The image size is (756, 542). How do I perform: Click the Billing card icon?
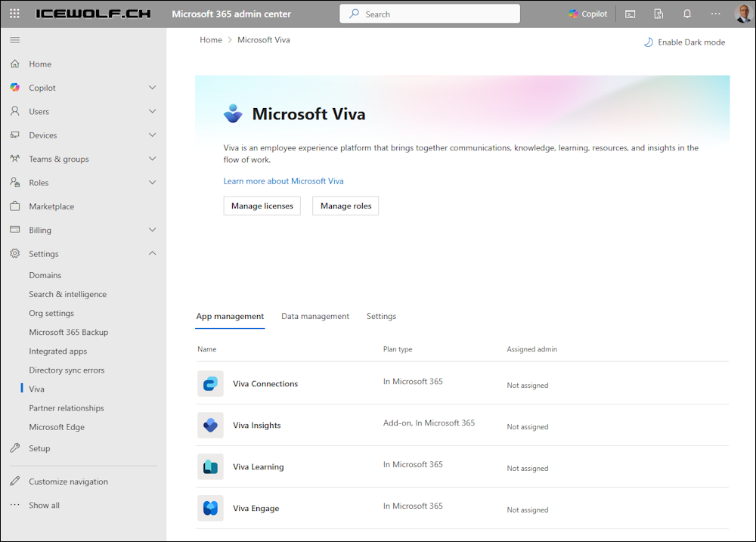[x=15, y=230]
